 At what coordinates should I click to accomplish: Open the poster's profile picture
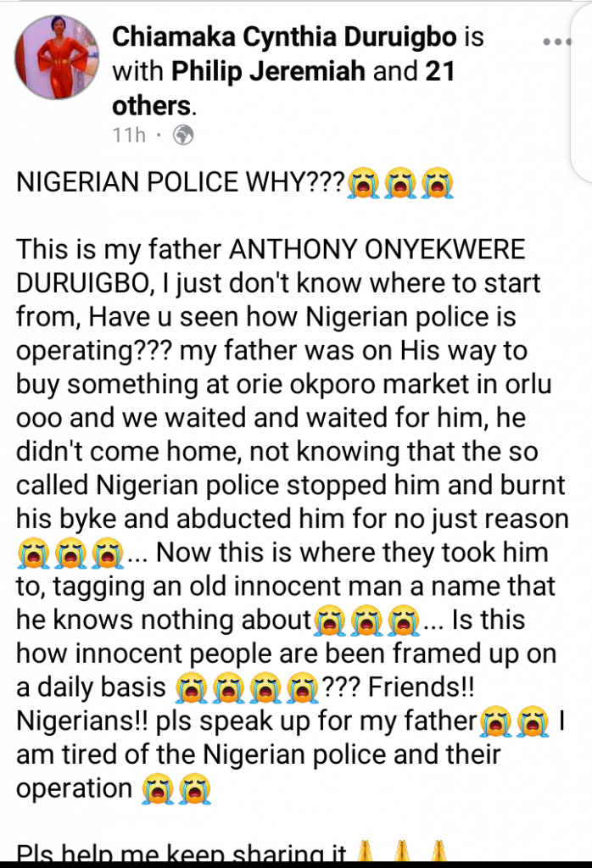(x=57, y=58)
